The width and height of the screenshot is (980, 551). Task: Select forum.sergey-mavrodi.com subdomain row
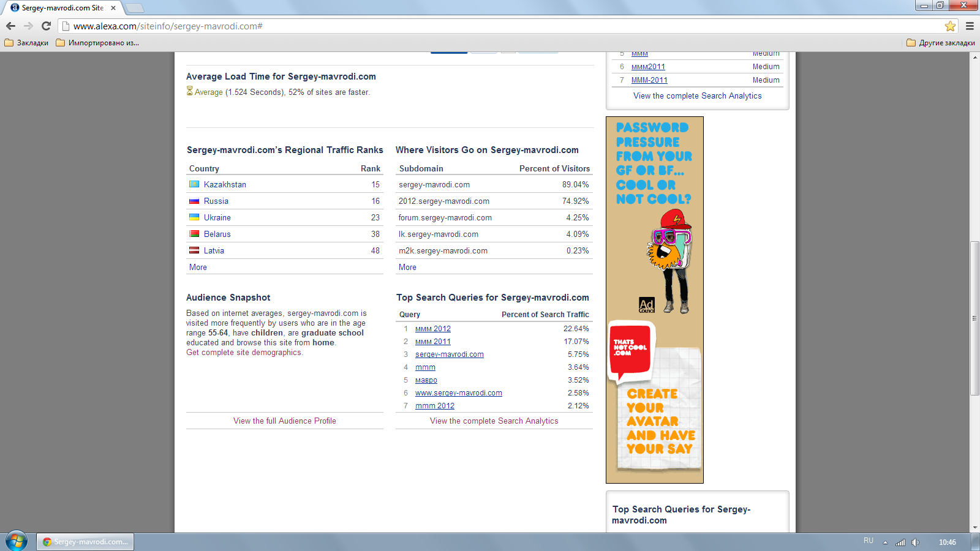494,217
